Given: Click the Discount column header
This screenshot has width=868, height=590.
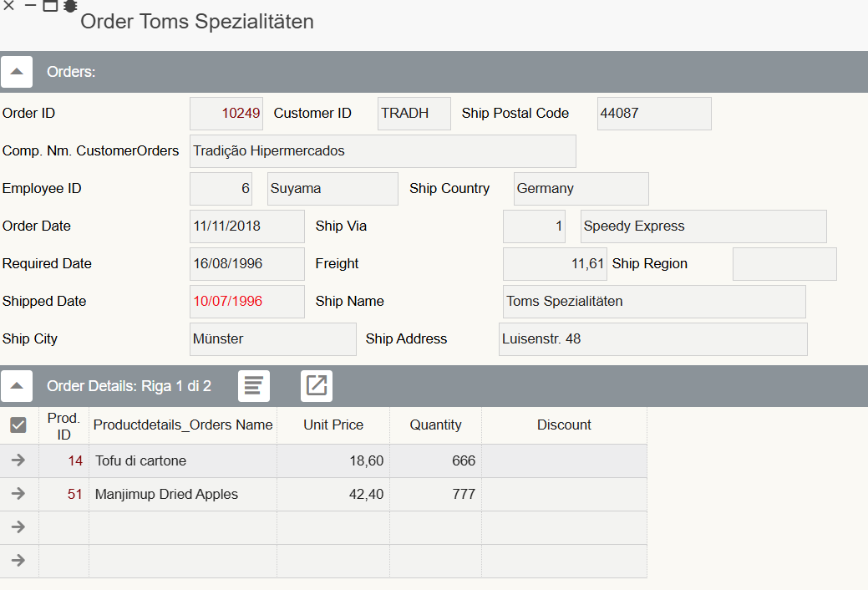Looking at the screenshot, I should coord(564,425).
